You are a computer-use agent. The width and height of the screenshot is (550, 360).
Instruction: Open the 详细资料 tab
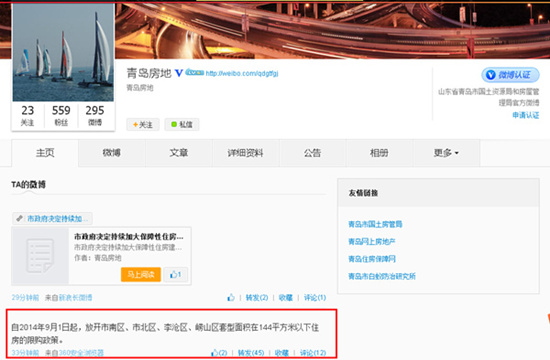[246, 153]
